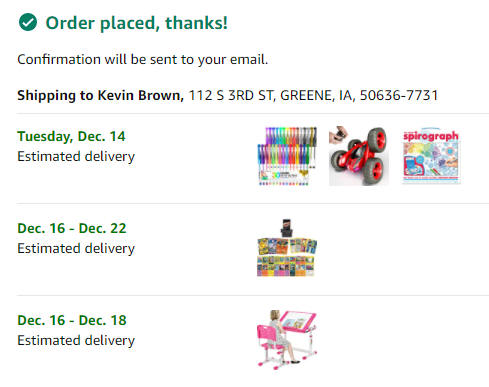Click the 'Dec. 16 - Dec. 22' delivery date
489x387 pixels.
(x=72, y=228)
